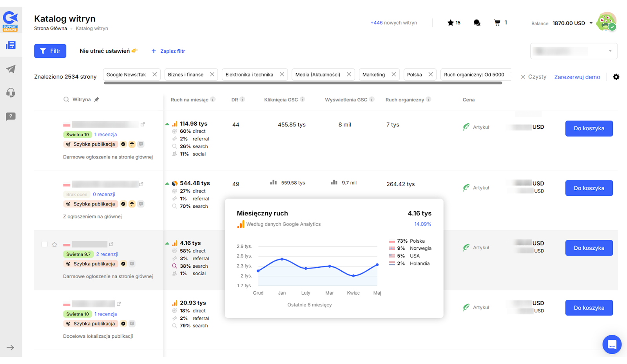627x364 pixels.
Task: Click the Filtr button
Action: [x=50, y=51]
